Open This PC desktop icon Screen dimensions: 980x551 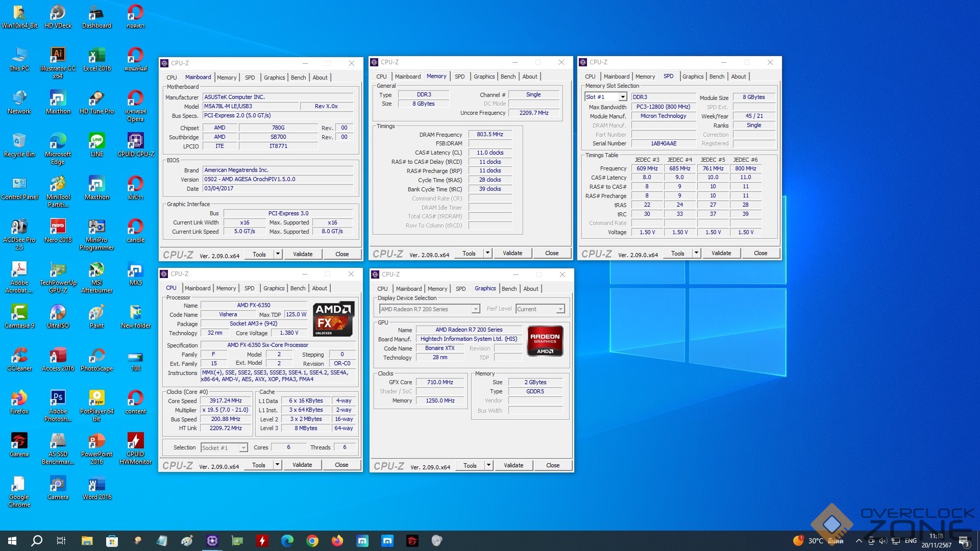(x=19, y=59)
